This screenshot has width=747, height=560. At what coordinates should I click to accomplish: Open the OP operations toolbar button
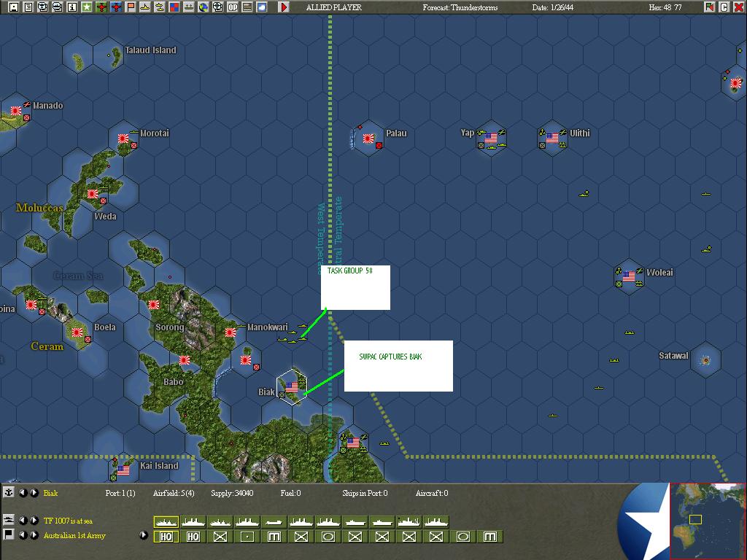click(233, 7)
